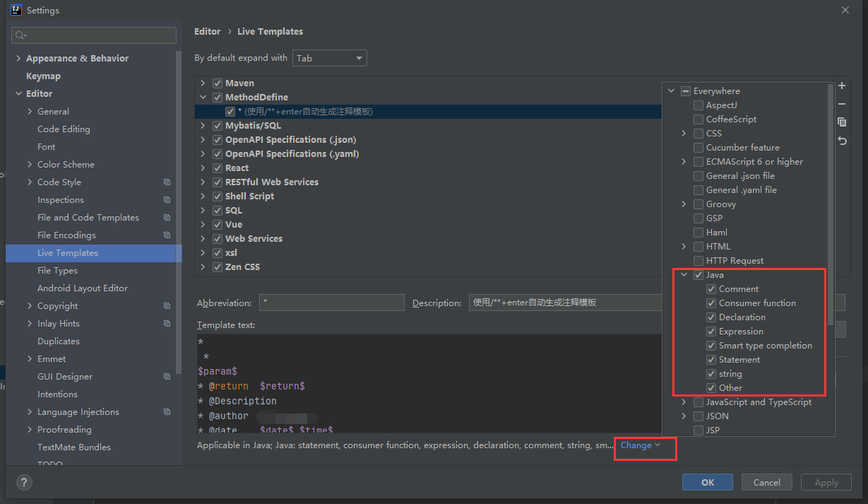The height and width of the screenshot is (504, 868).
Task: Click inside the Abbreviation input field
Action: click(x=331, y=302)
